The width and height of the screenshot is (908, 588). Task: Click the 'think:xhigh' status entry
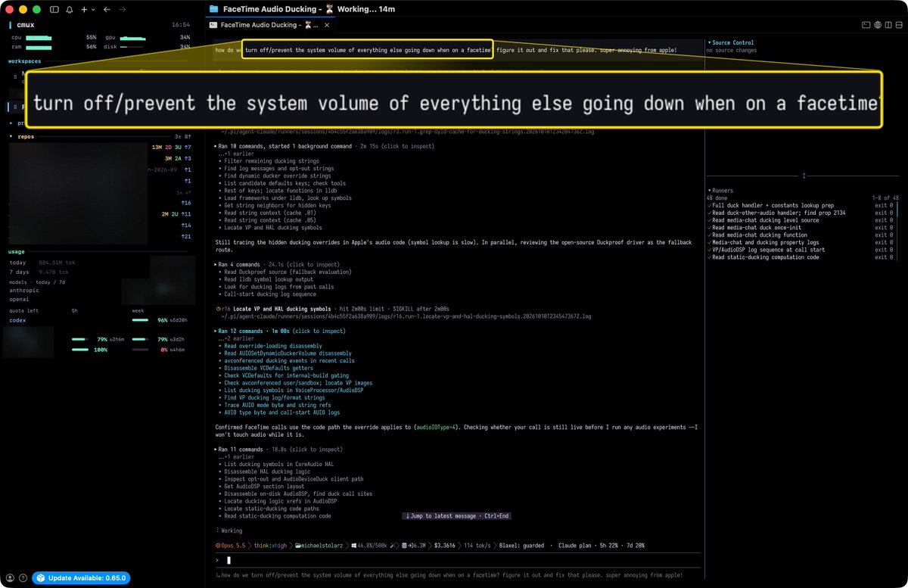pos(272,545)
